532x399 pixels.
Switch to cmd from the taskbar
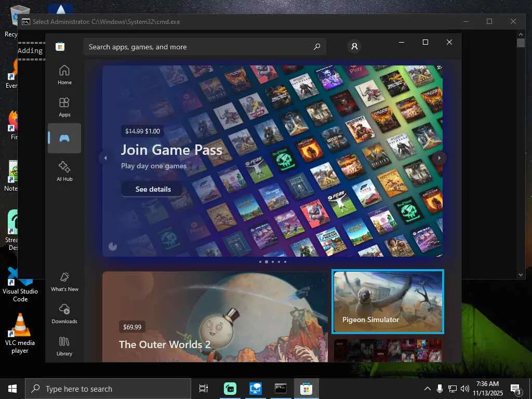pyautogui.click(x=281, y=389)
